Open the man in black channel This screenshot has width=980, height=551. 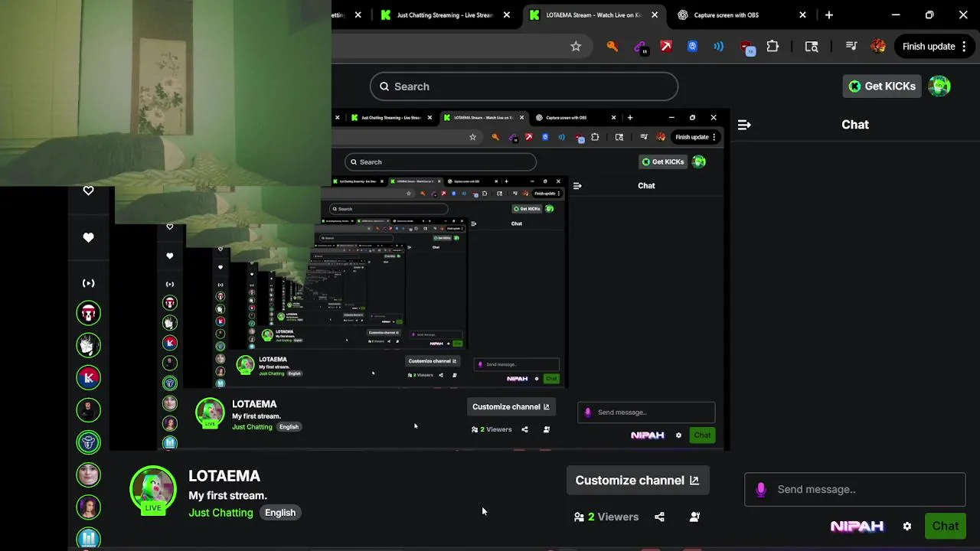88,410
